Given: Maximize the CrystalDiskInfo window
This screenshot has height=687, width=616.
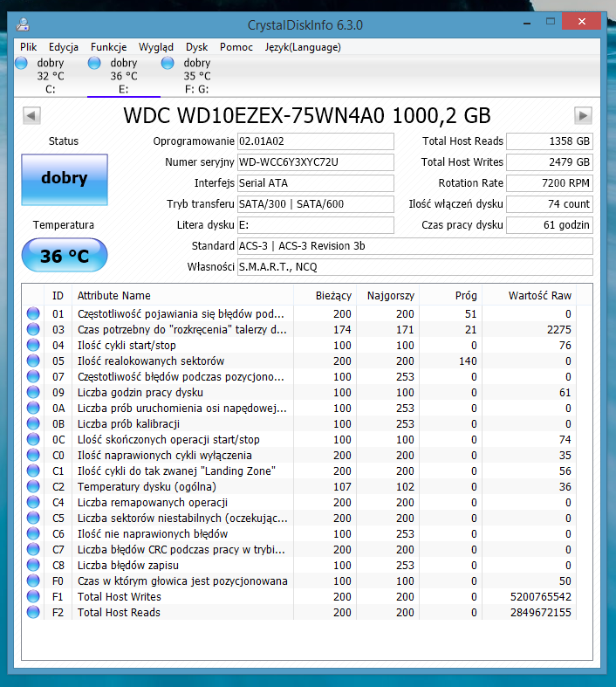Looking at the screenshot, I should pyautogui.click(x=551, y=22).
